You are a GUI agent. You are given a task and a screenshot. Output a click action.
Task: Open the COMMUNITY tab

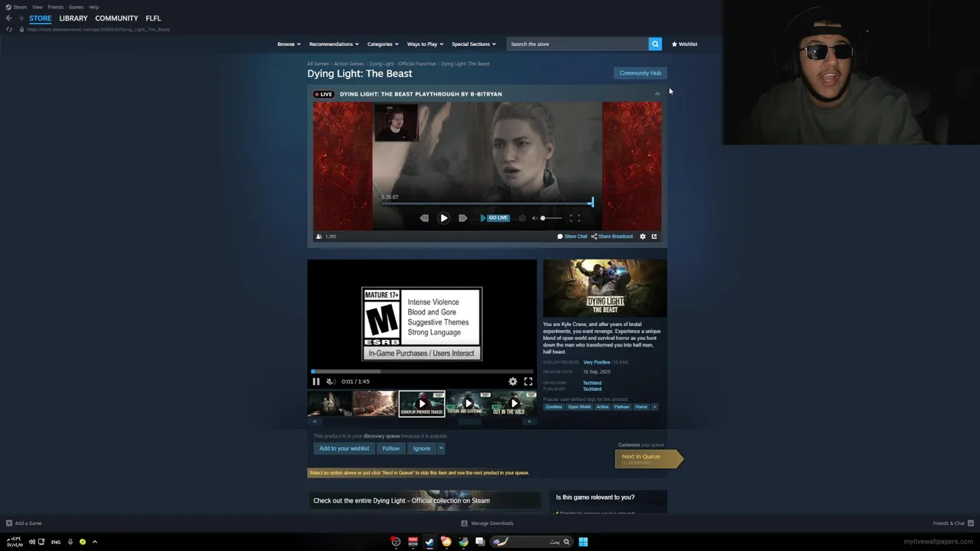(116, 18)
